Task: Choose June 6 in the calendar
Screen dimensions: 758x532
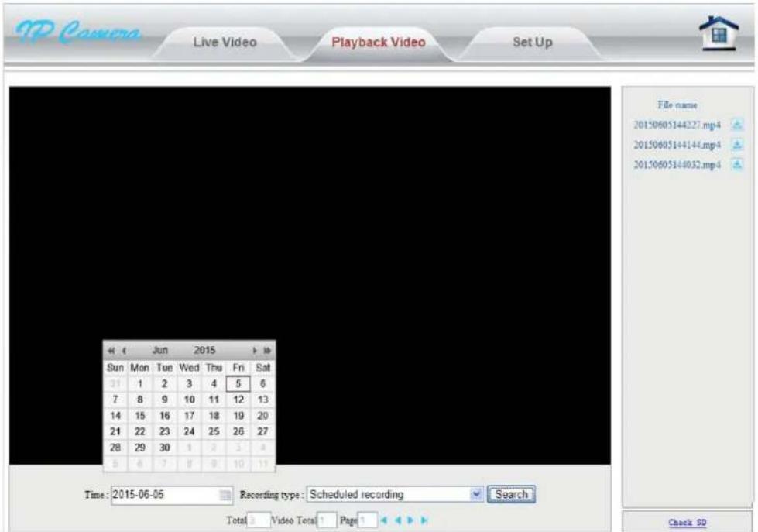Action: tap(262, 383)
